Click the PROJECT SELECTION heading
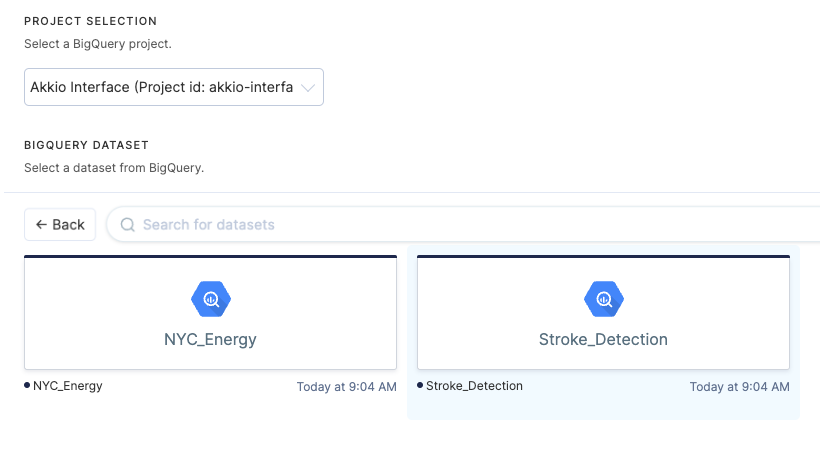The width and height of the screenshot is (820, 449). pyautogui.click(x=91, y=21)
